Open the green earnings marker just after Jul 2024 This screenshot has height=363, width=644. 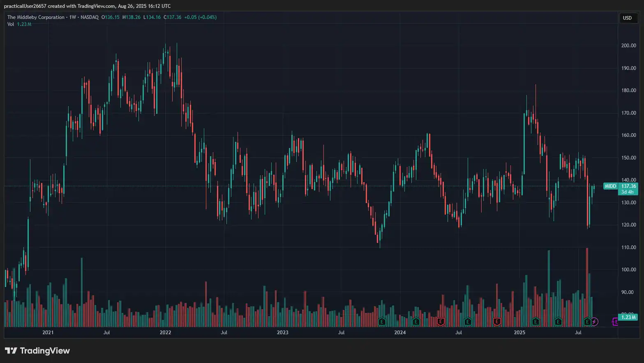(x=468, y=321)
